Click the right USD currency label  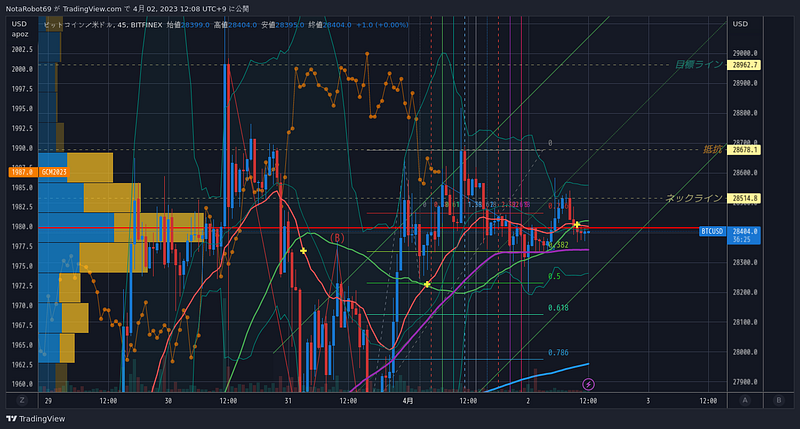740,24
